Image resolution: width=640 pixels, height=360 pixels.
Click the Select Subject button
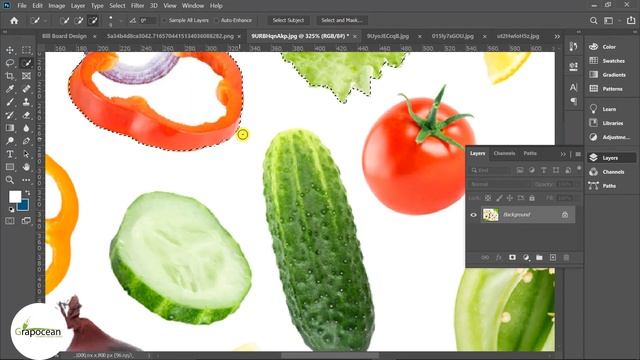(288, 20)
